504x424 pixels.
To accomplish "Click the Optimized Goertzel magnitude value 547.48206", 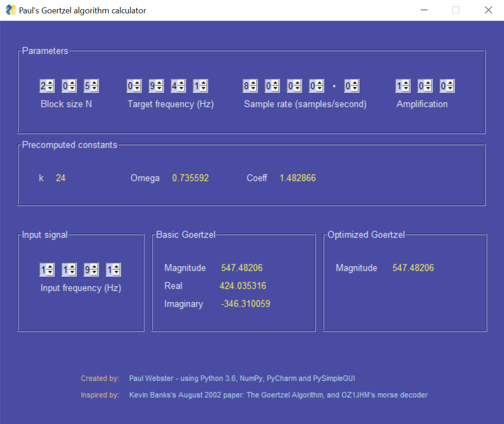I will click(x=413, y=268).
